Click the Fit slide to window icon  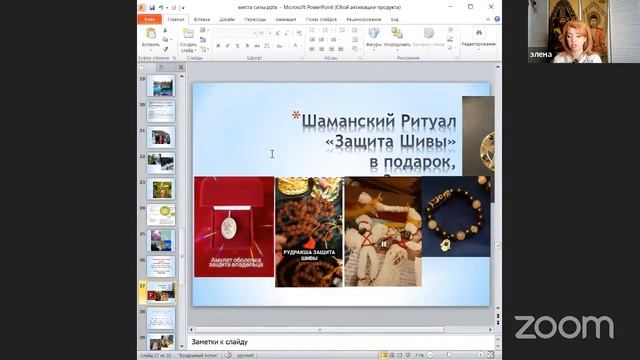click(x=491, y=356)
